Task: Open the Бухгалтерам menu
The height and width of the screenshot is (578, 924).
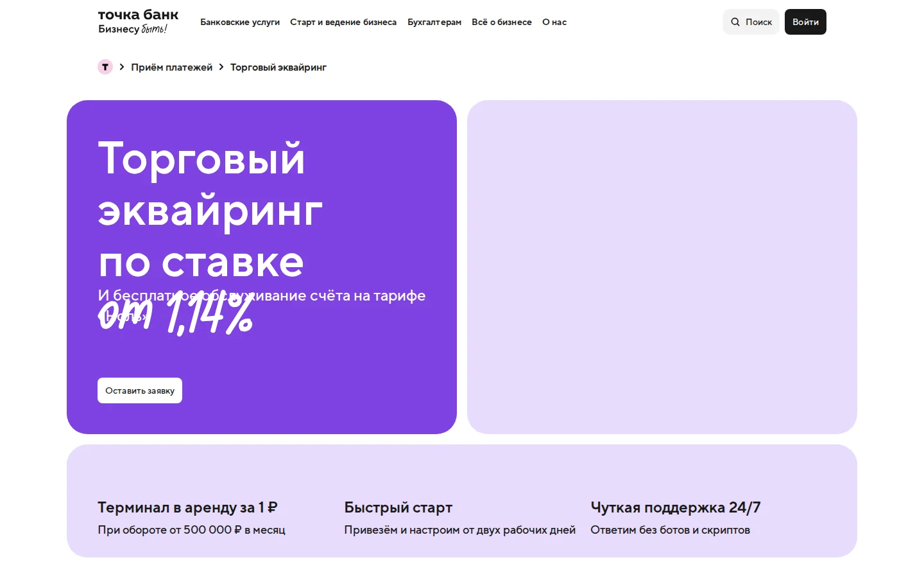Action: pos(434,22)
